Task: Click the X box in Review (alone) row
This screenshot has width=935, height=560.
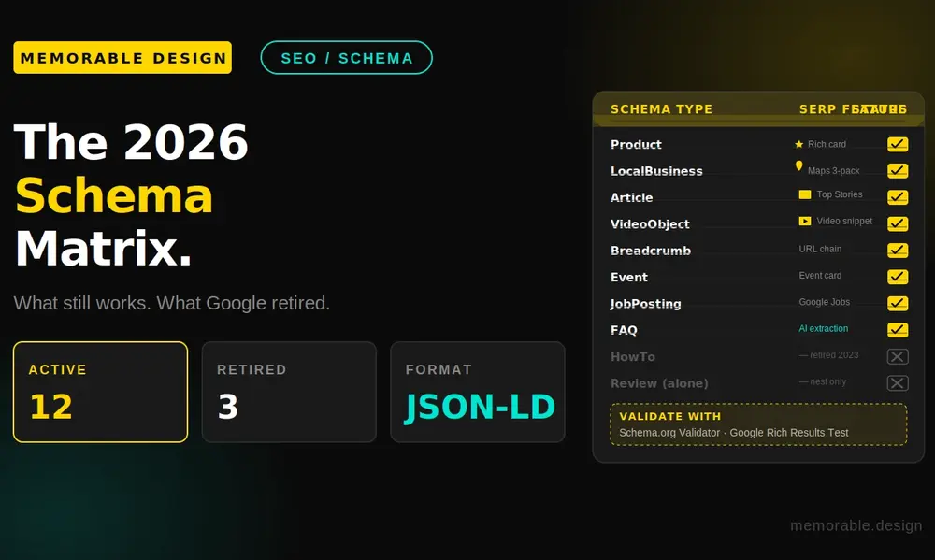Action: coord(898,383)
